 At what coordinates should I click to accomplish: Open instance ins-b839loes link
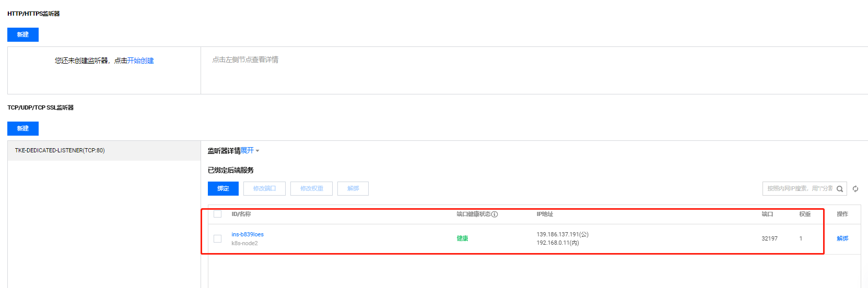point(248,234)
